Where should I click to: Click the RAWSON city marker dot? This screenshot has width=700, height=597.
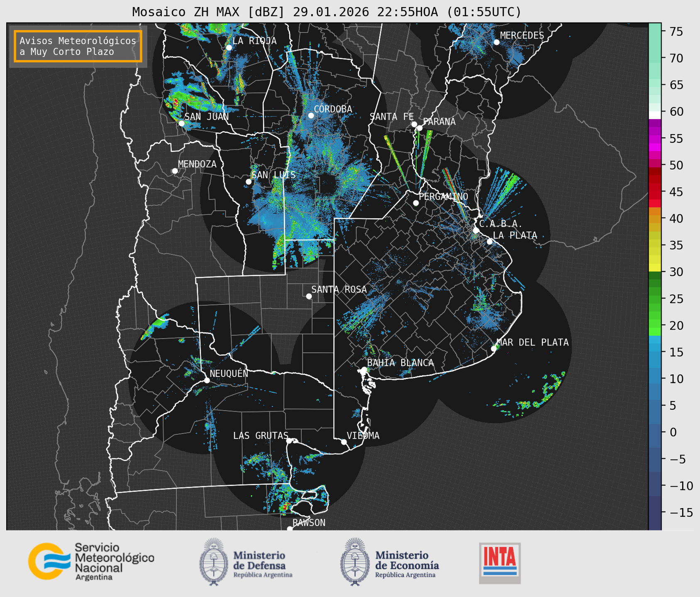click(x=290, y=528)
